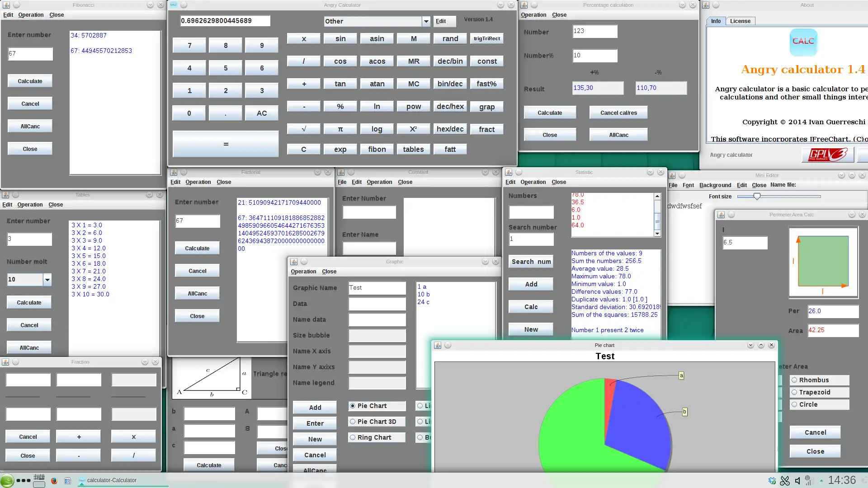Expand the 'Other' combo box in Angry Calculator
Image resolution: width=868 pixels, height=488 pixels.
tap(426, 21)
